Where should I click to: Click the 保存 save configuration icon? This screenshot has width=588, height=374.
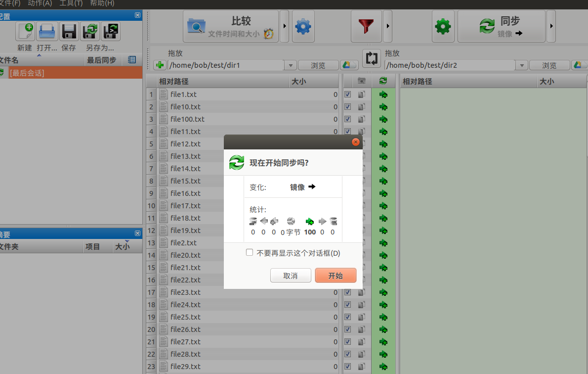69,31
